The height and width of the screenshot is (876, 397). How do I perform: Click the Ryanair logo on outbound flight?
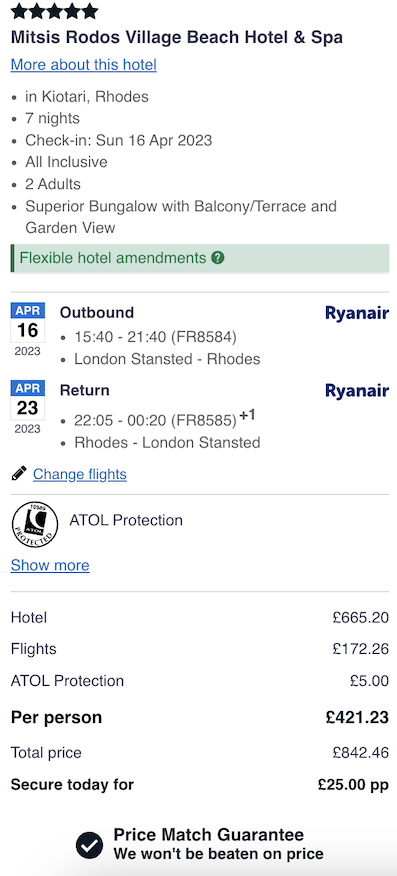(x=357, y=313)
